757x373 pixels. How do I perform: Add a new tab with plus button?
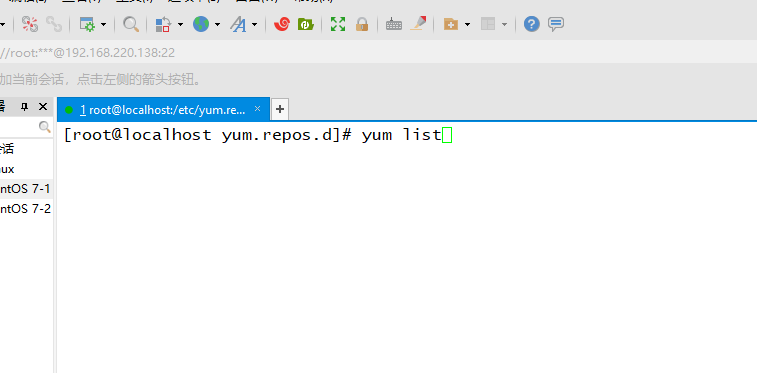click(x=280, y=110)
